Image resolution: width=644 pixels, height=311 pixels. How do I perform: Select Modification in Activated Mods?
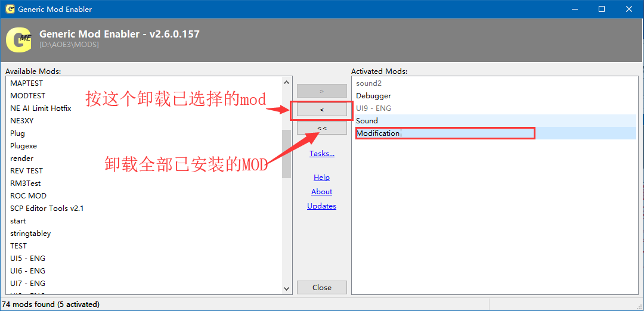[494, 133]
